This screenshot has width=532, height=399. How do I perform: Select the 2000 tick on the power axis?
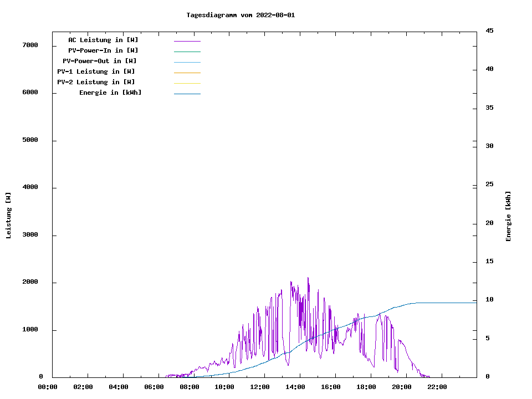(x=30, y=282)
